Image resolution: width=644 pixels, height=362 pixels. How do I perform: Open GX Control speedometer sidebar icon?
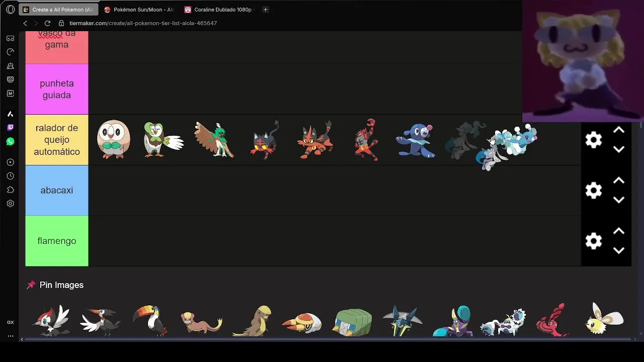(x=10, y=52)
